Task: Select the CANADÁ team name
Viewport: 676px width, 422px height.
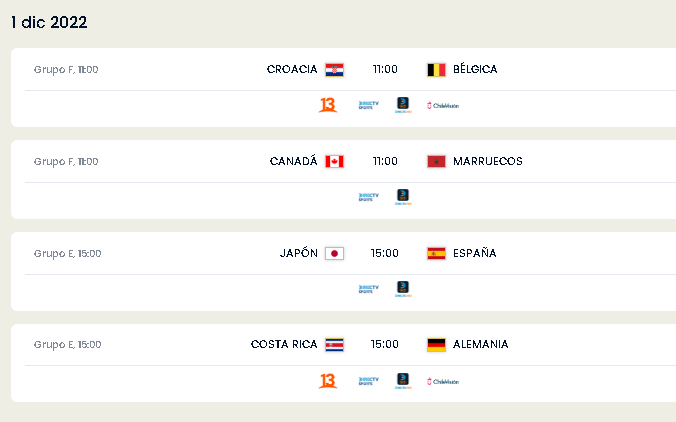Action: point(293,161)
